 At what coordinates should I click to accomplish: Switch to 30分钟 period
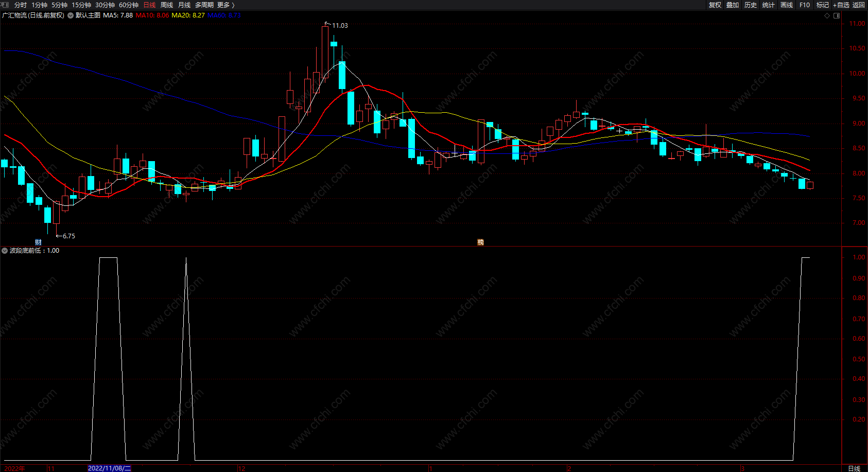pyautogui.click(x=105, y=5)
